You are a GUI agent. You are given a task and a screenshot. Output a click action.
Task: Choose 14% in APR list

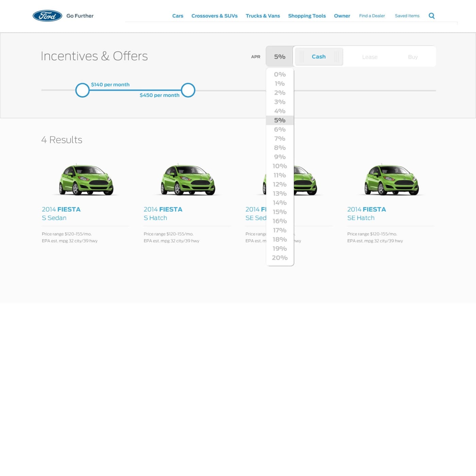tap(280, 203)
